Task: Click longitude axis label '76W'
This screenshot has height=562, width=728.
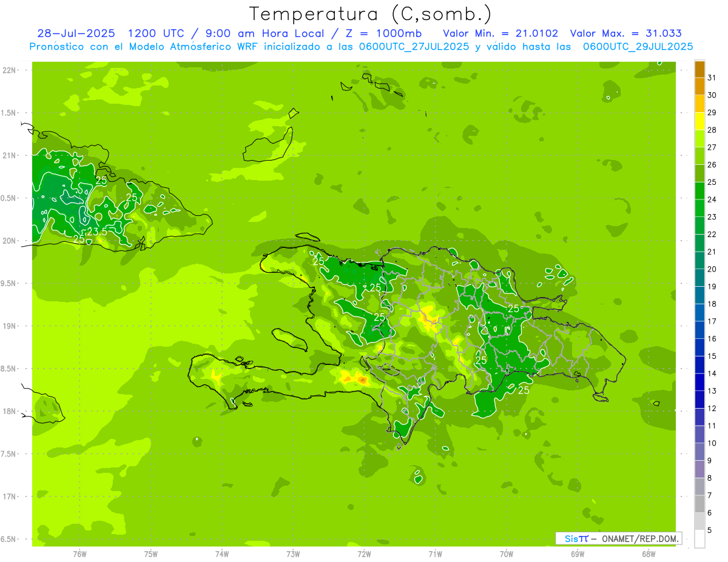Action: point(79,554)
